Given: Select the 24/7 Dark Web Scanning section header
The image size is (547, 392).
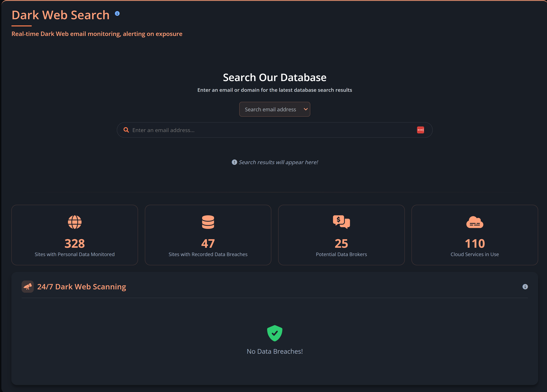Looking at the screenshot, I should 81,287.
